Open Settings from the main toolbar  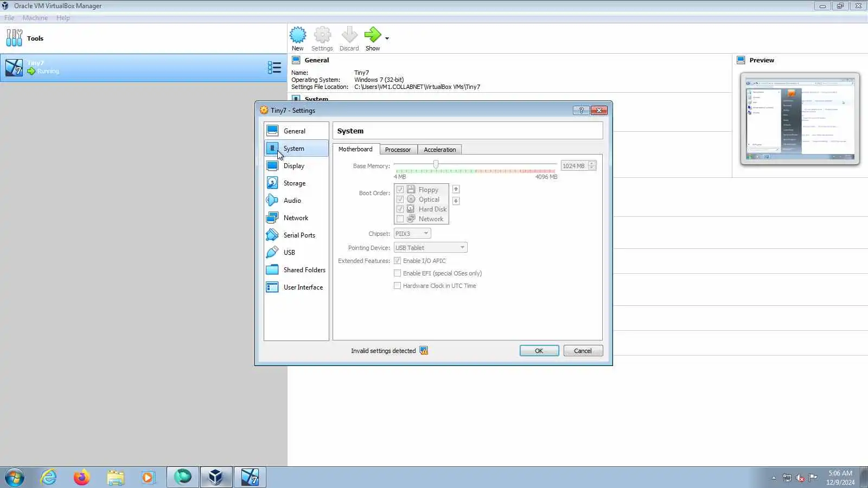point(322,39)
